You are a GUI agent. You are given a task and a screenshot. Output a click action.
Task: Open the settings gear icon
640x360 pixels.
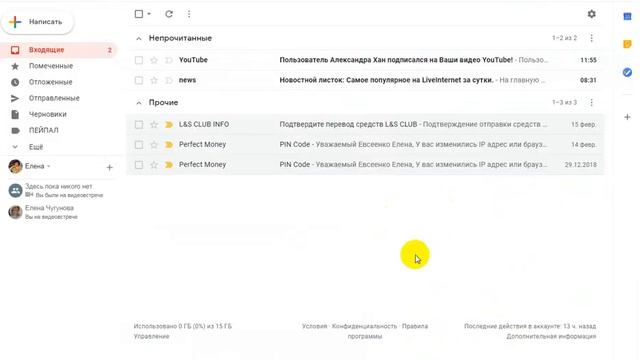point(591,14)
